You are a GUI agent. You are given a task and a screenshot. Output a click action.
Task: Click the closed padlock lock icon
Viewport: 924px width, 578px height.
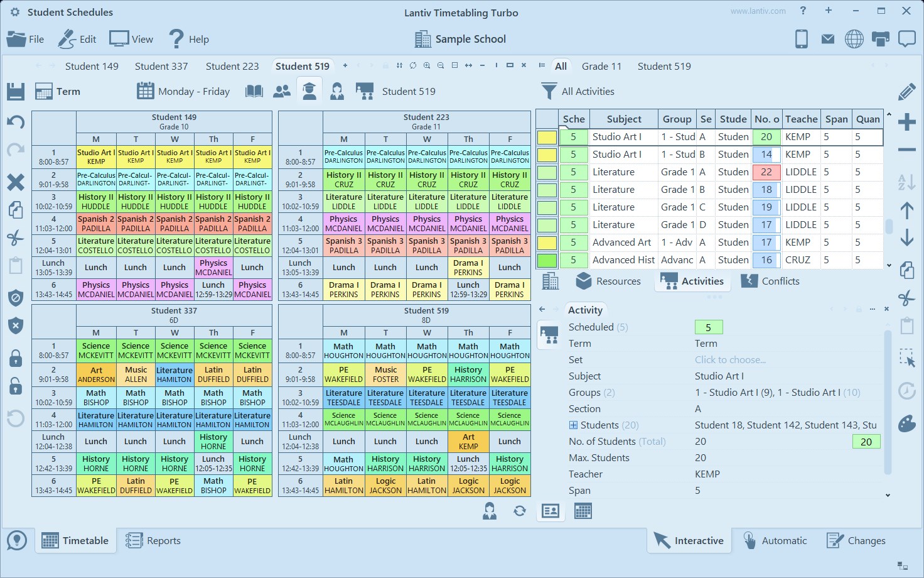(x=16, y=358)
